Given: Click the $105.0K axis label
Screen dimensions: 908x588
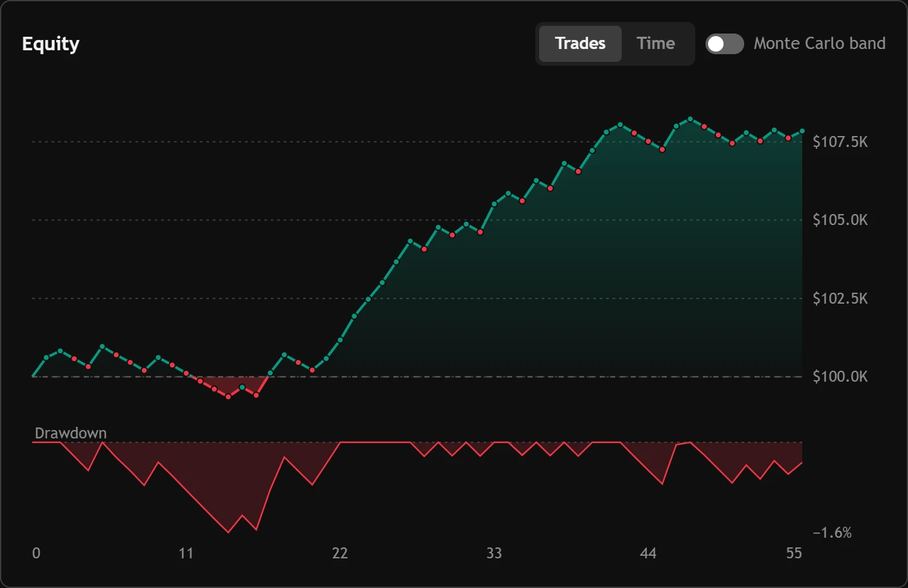Looking at the screenshot, I should click(x=840, y=220).
